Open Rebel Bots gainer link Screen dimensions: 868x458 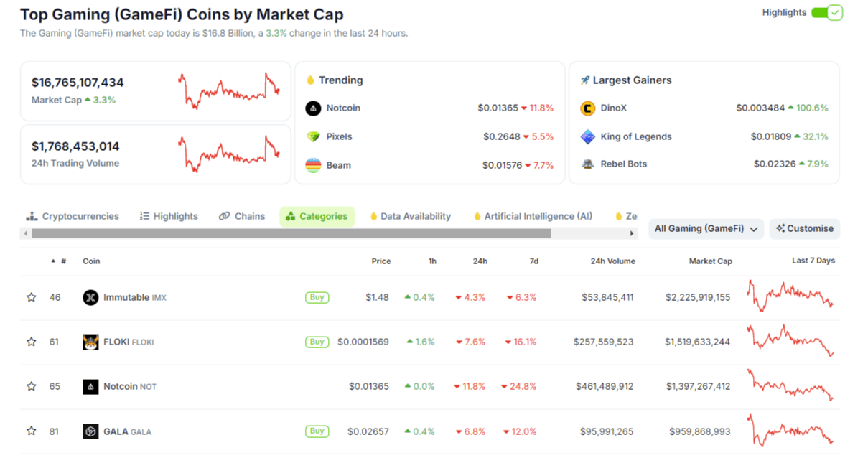pos(624,164)
